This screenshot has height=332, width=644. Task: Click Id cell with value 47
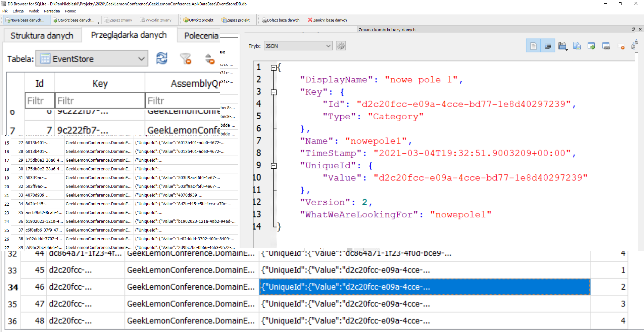[34, 304]
